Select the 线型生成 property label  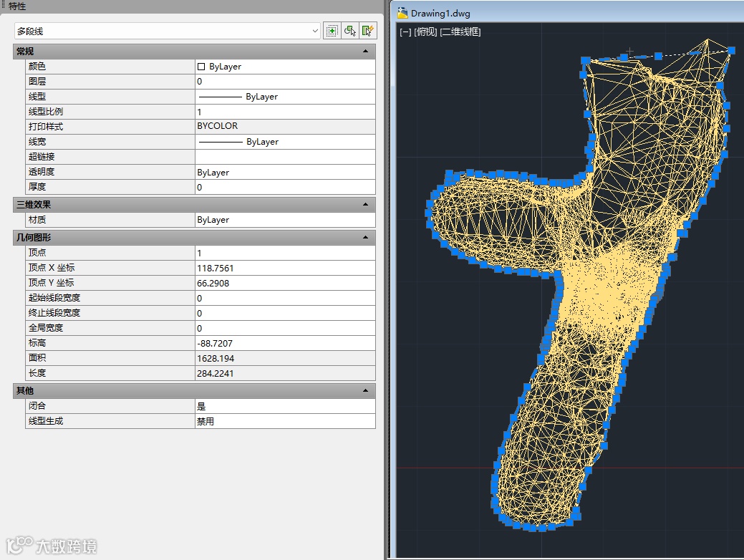coord(46,421)
